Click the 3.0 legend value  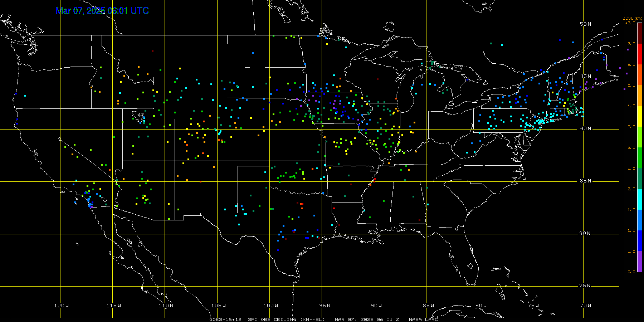[631, 147]
